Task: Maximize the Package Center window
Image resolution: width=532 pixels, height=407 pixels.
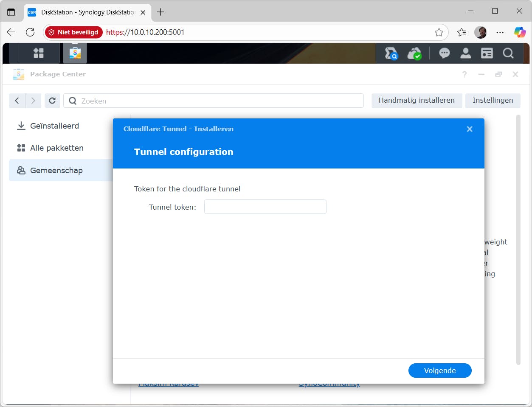Action: pos(498,74)
